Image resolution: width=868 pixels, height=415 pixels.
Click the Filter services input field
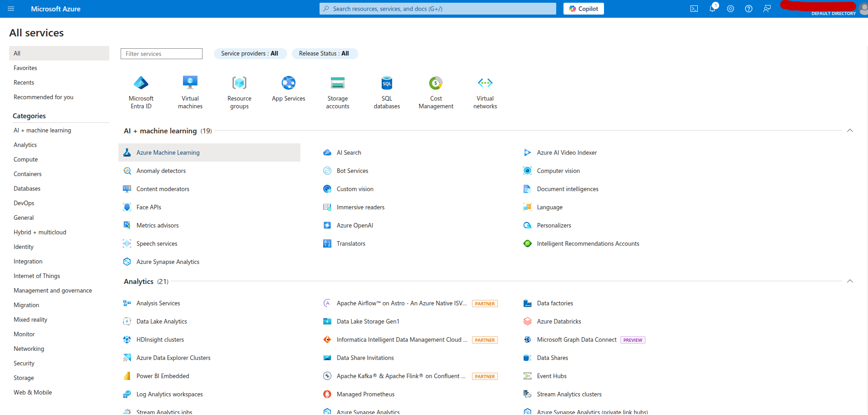coord(162,54)
